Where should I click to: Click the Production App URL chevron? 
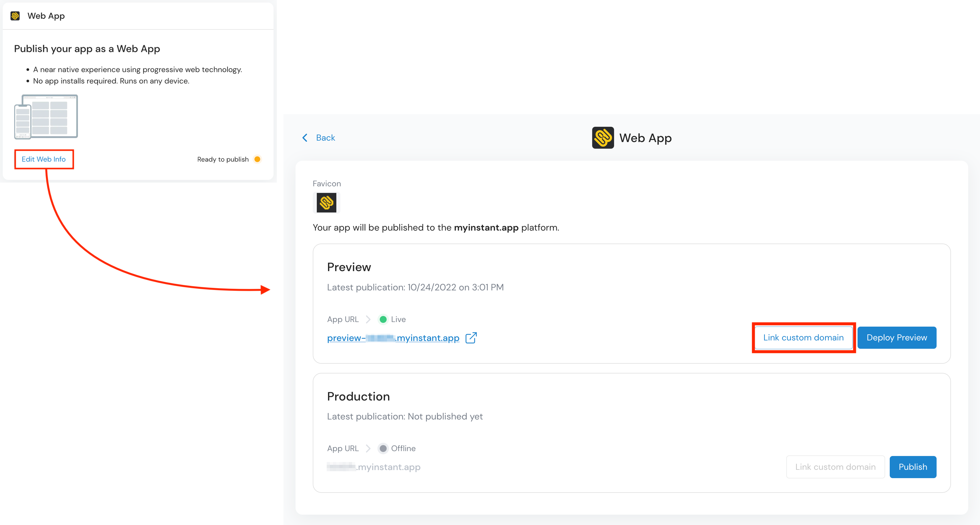[368, 449]
